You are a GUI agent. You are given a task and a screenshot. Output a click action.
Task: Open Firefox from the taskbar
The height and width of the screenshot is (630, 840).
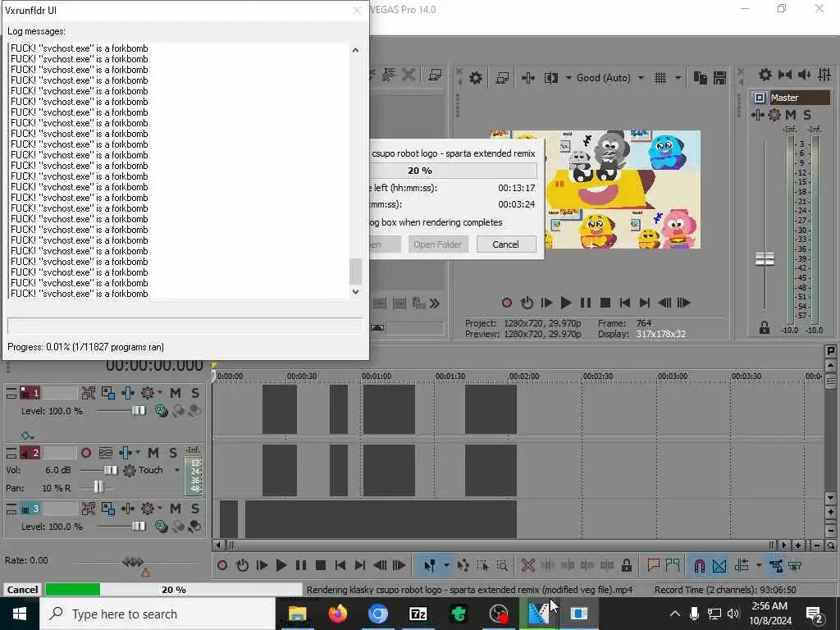tap(337, 614)
